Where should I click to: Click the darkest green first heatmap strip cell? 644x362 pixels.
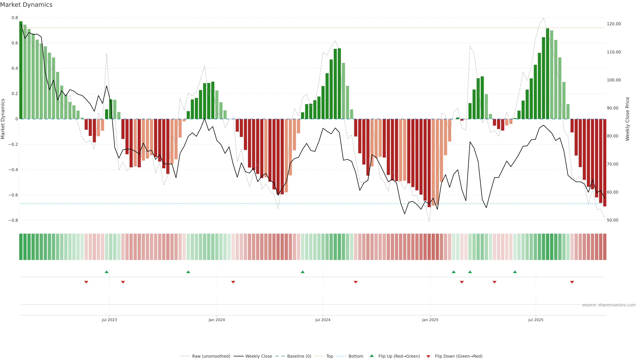(x=21, y=247)
